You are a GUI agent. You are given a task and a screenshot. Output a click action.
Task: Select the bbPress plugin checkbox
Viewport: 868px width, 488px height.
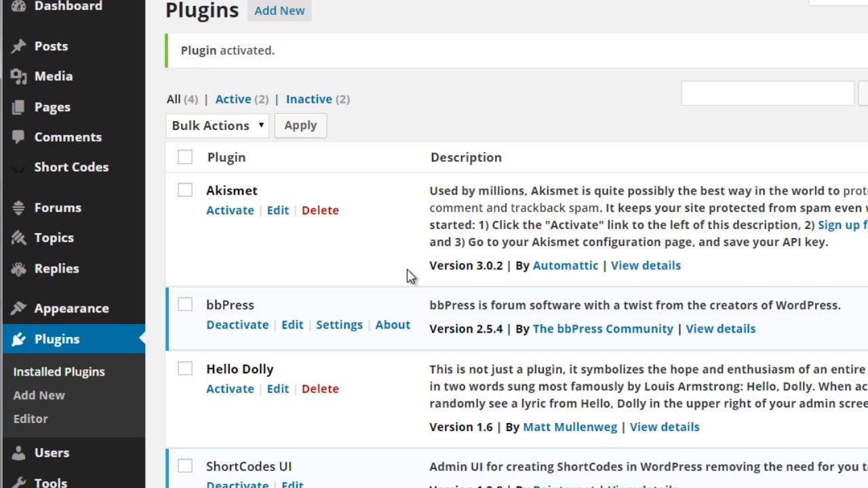point(184,304)
